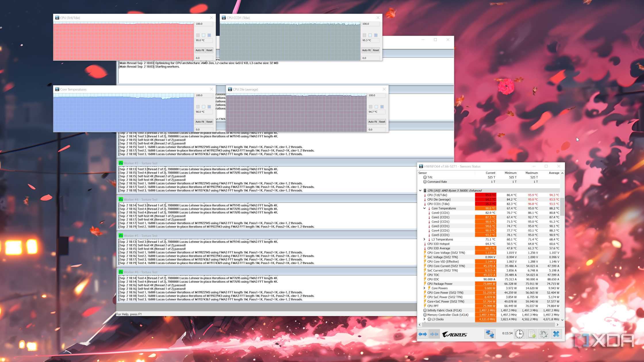Expand the Core Powers node
The width and height of the screenshot is (644, 362).
(x=424, y=288)
